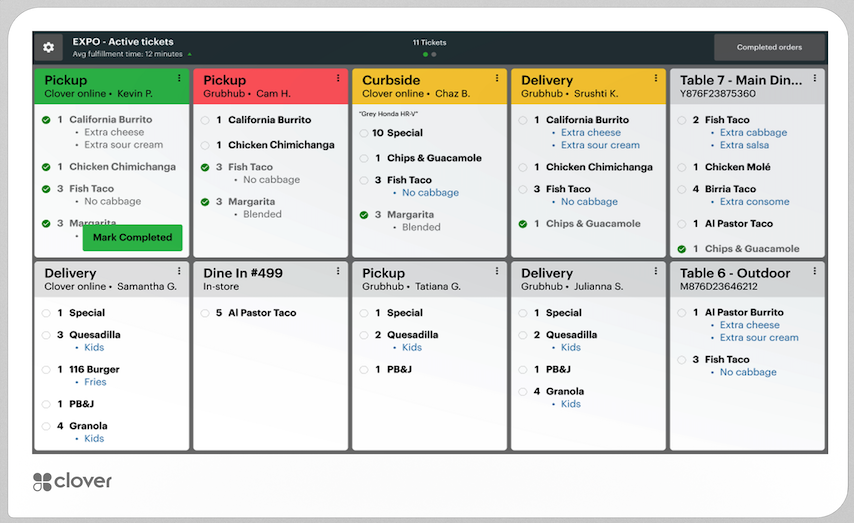Open options menu on Dine In #499 ticket
The width and height of the screenshot is (854, 523).
tap(338, 271)
